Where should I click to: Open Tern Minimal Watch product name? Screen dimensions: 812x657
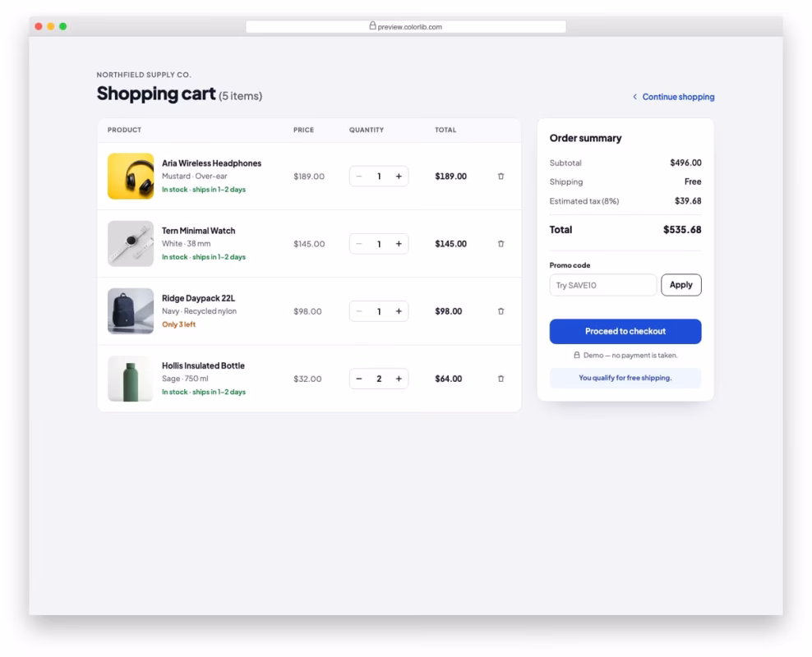(x=198, y=231)
